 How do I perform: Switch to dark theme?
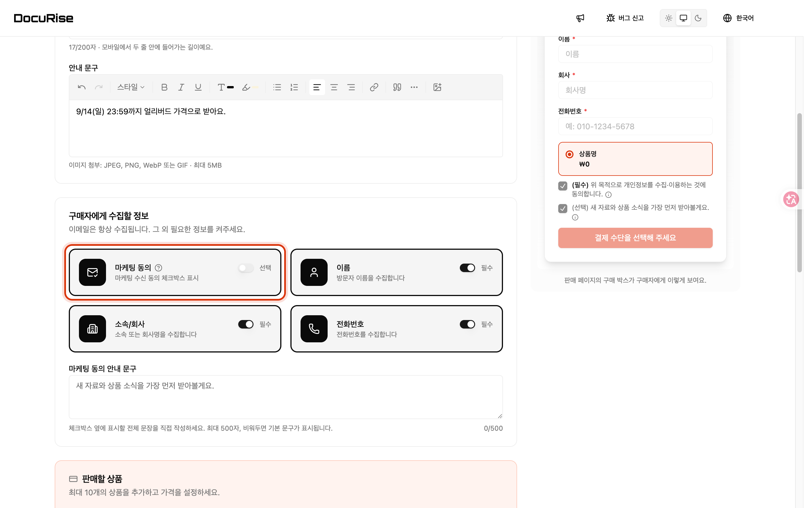pyautogui.click(x=698, y=18)
